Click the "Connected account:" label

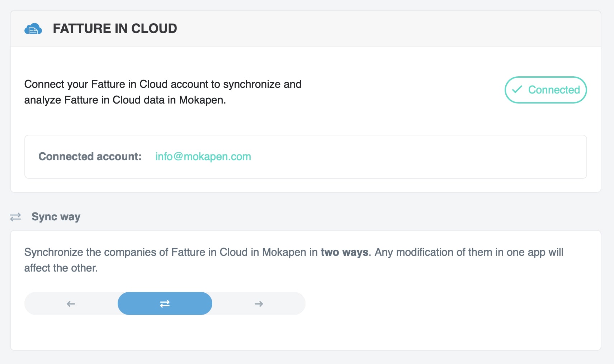tap(90, 157)
